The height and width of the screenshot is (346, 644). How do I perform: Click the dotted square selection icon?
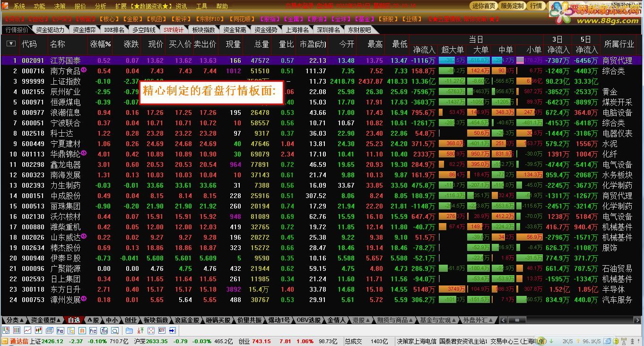pos(151,330)
